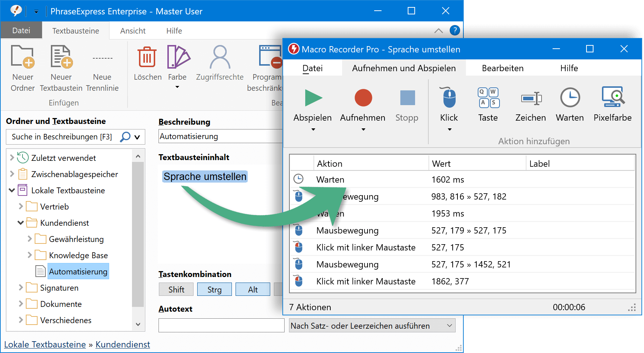Click the Aktion column header
The width and height of the screenshot is (644, 353).
point(371,163)
